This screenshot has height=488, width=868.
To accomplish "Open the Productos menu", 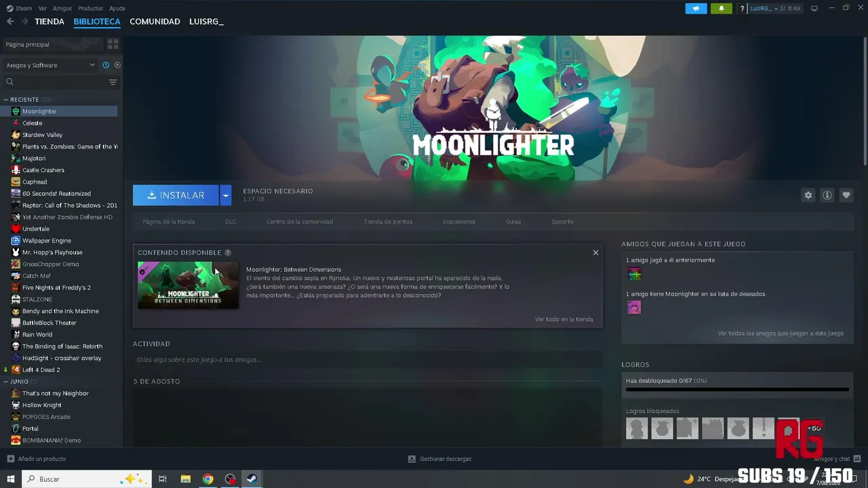I will point(90,8).
